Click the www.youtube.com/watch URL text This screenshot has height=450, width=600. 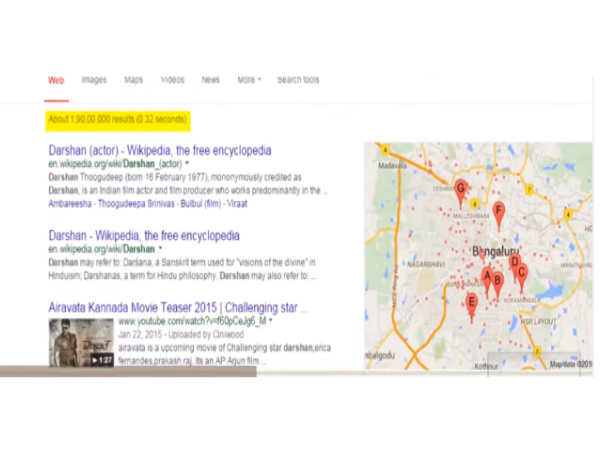click(x=192, y=321)
